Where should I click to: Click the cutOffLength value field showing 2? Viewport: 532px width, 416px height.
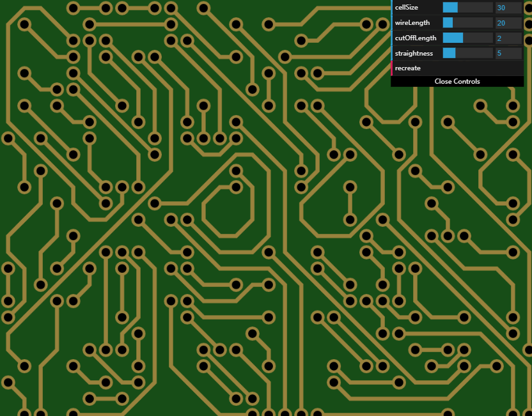tap(508, 38)
